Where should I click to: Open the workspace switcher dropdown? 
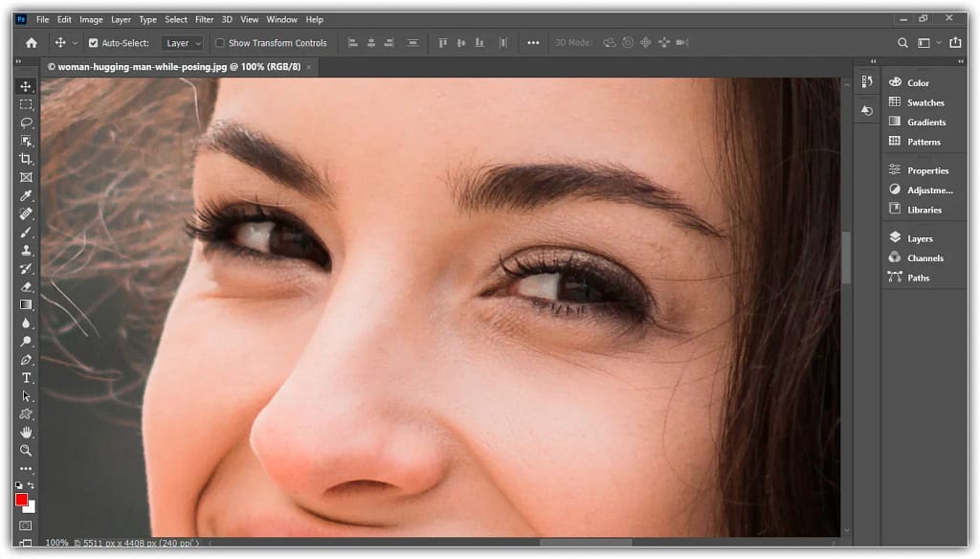pyautogui.click(x=927, y=43)
